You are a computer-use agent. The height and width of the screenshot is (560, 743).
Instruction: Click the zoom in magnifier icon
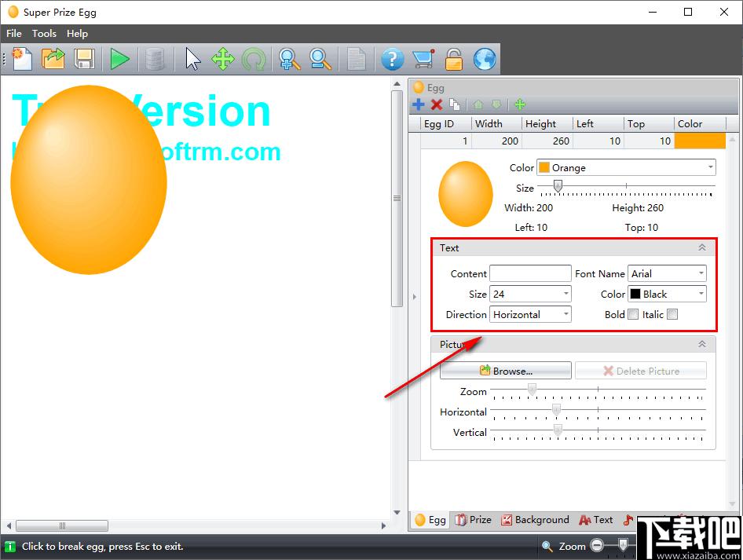tap(289, 59)
